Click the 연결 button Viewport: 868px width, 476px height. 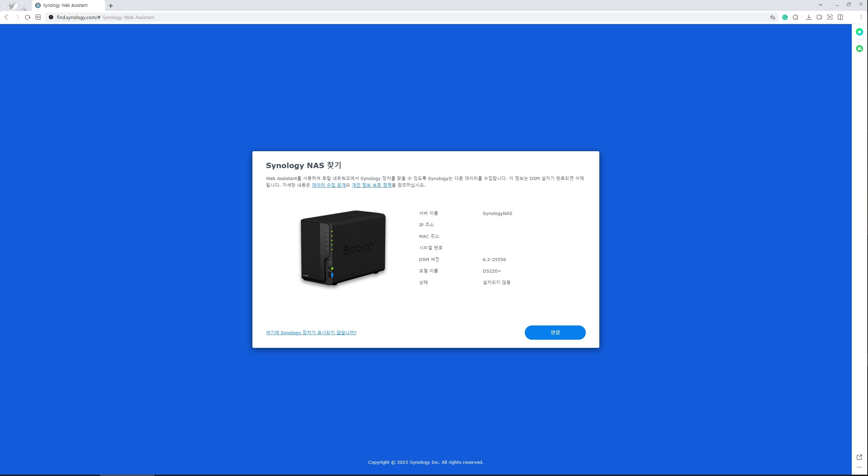point(555,333)
